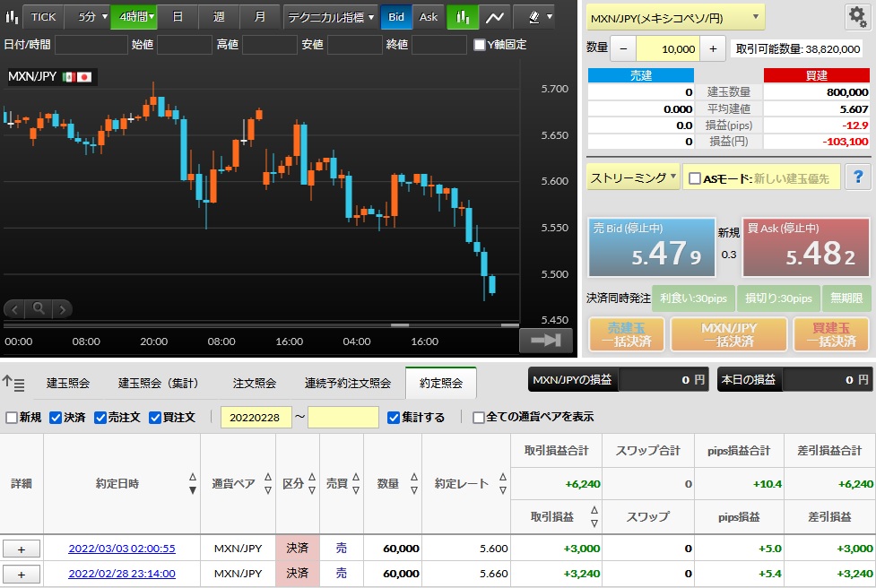Click the 売 Bid 5.479 sell button
Viewport: 876px width, 588px height.
[652, 247]
